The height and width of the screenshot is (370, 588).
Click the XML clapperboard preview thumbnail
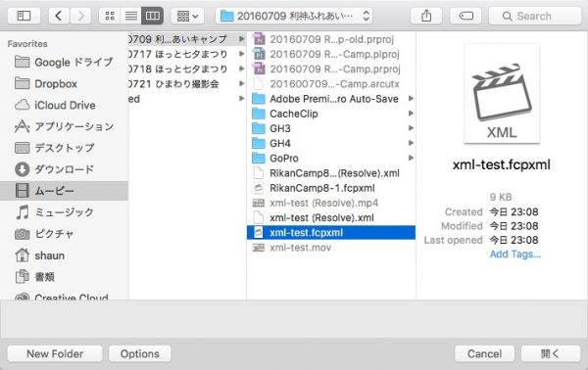pos(502,94)
